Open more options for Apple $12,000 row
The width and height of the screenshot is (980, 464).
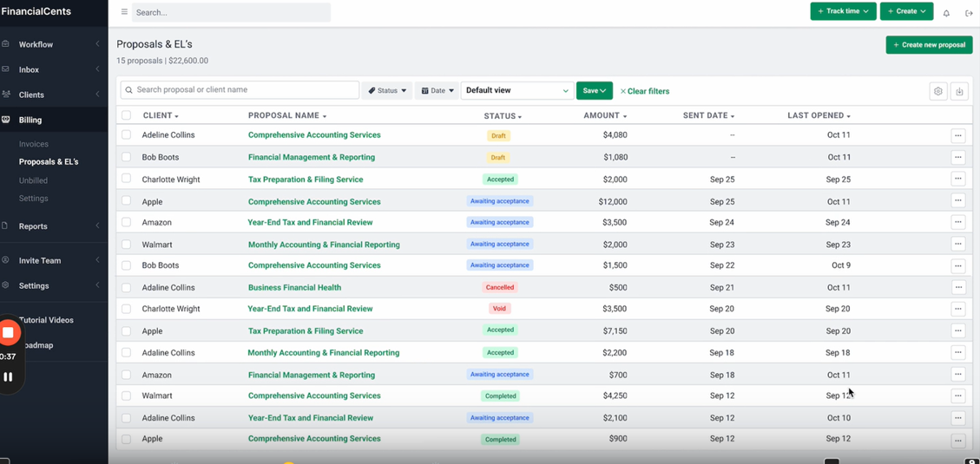[x=958, y=200]
